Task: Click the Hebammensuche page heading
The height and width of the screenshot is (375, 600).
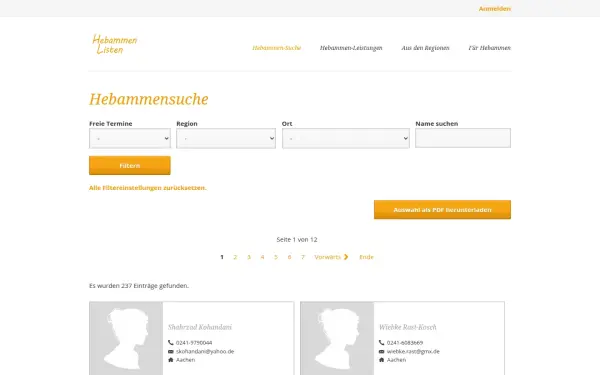Action: [148, 99]
